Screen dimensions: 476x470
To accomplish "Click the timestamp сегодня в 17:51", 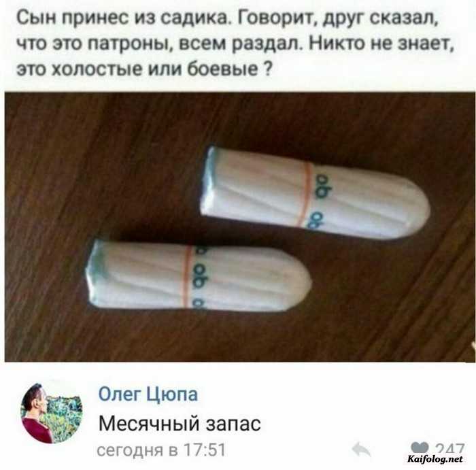I will (x=161, y=450).
